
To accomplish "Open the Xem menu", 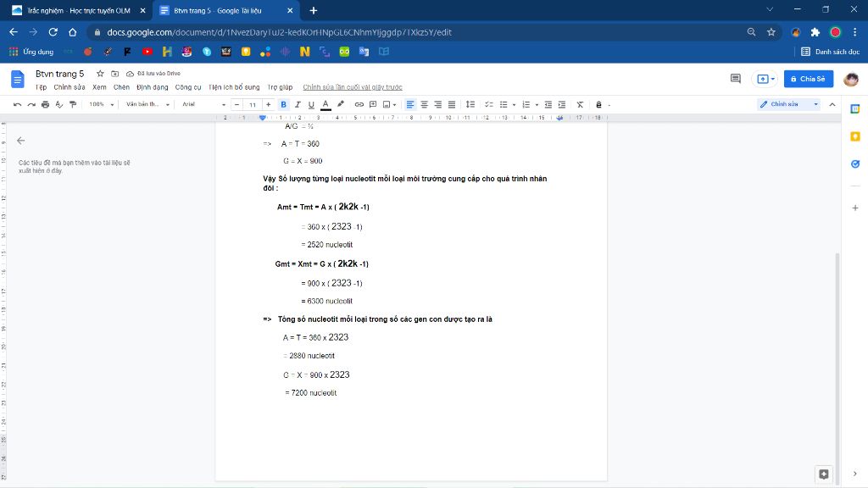I will coord(100,87).
